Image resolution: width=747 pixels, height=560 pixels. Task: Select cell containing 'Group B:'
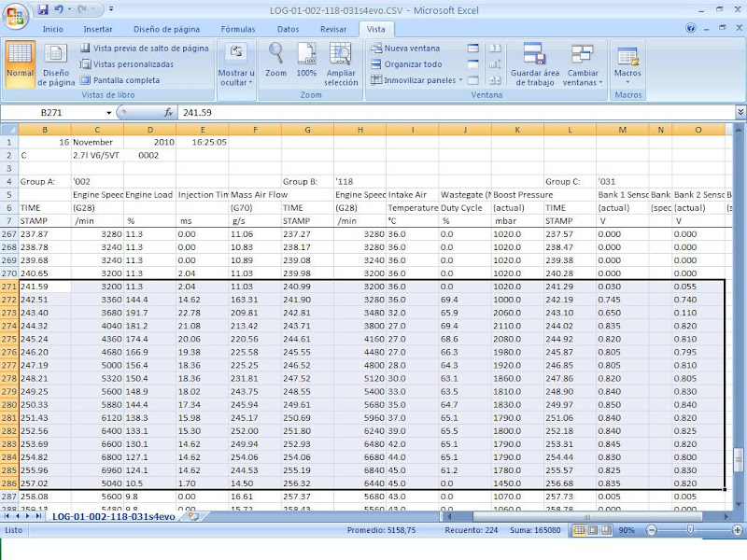point(307,181)
